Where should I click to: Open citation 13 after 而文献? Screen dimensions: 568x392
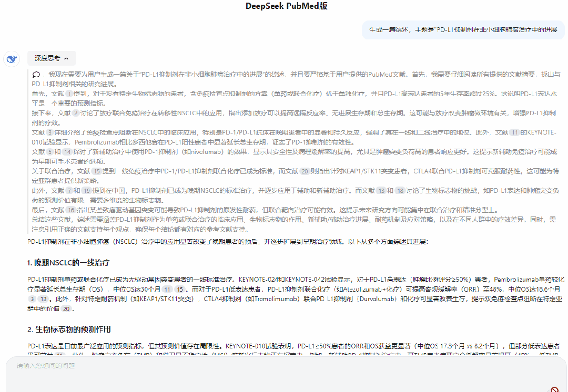[381, 190]
